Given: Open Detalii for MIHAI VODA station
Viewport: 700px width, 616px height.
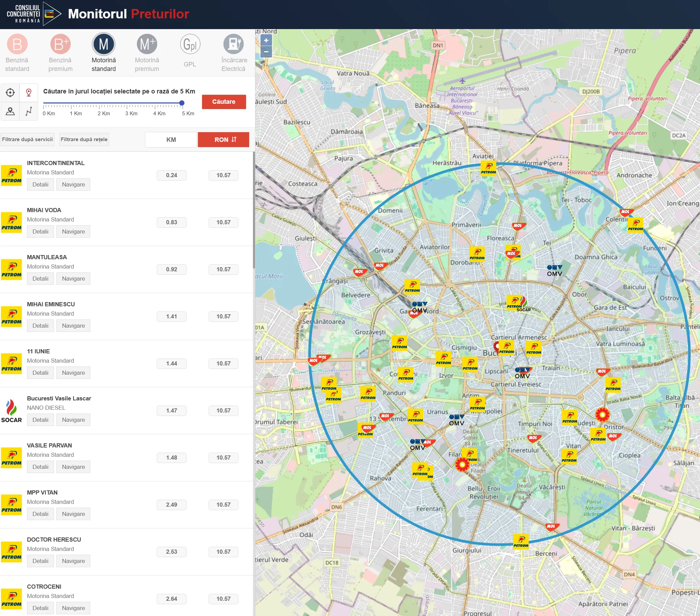Looking at the screenshot, I should click(40, 232).
